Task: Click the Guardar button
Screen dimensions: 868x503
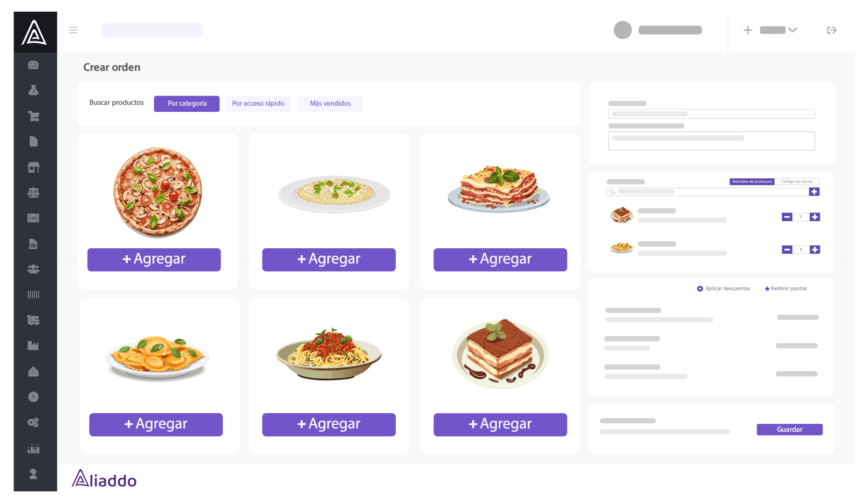Action: pos(789,429)
